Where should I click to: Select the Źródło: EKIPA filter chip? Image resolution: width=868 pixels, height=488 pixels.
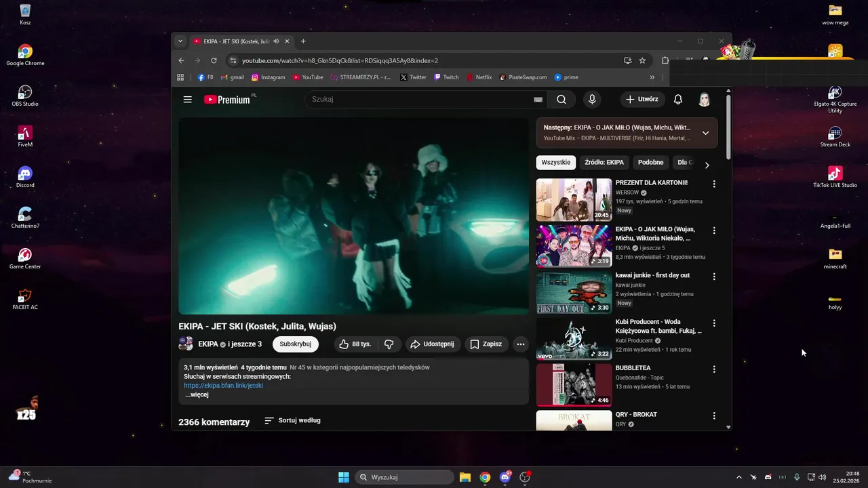[x=604, y=163]
